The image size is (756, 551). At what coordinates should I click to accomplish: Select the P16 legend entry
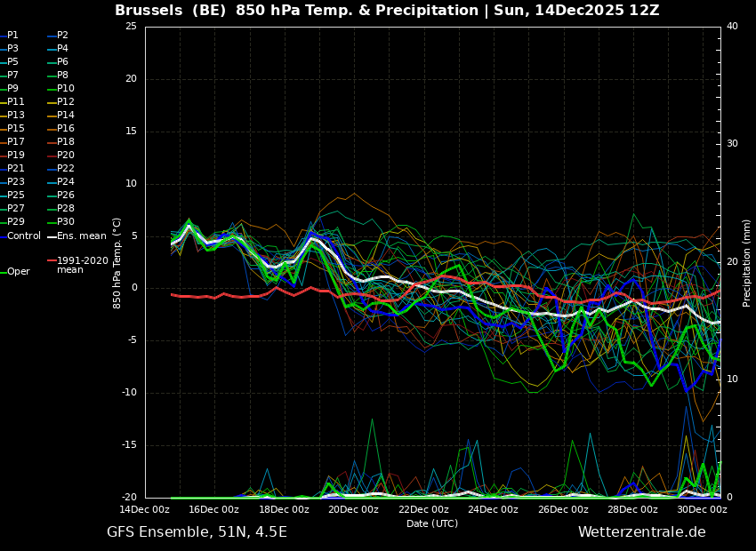click(66, 129)
